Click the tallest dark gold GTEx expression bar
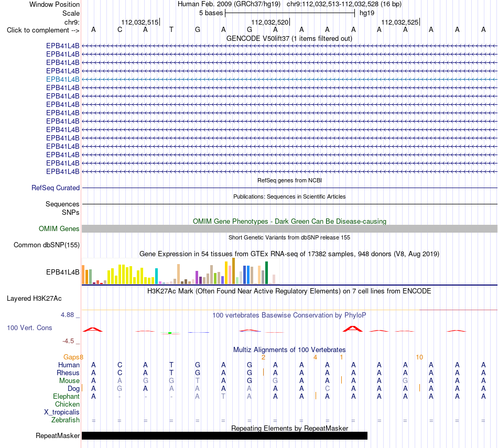 click(x=233, y=271)
